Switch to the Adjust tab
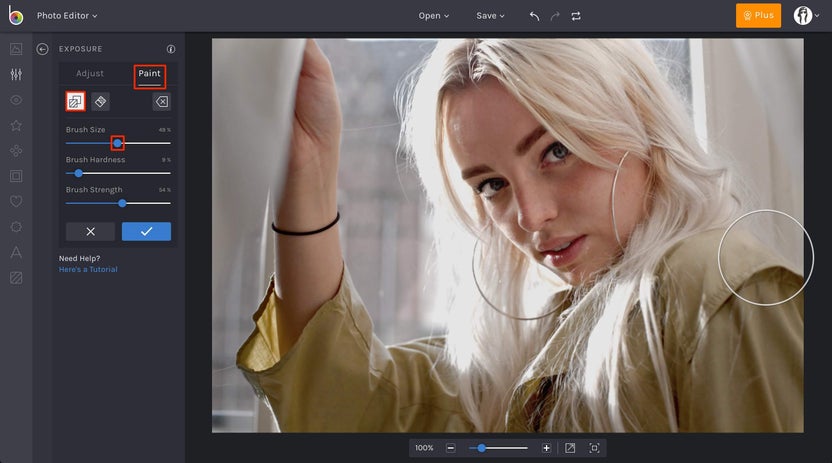 [x=90, y=74]
